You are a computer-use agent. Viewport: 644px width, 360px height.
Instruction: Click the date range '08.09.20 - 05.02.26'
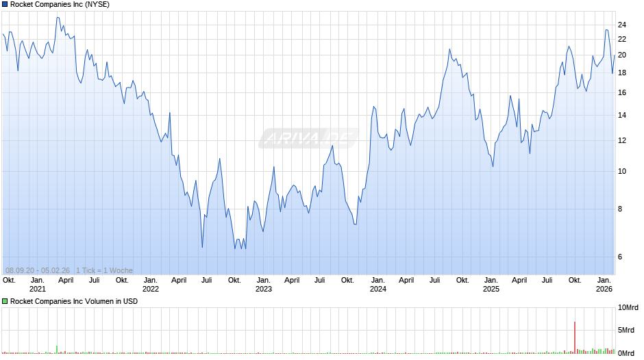click(x=38, y=270)
